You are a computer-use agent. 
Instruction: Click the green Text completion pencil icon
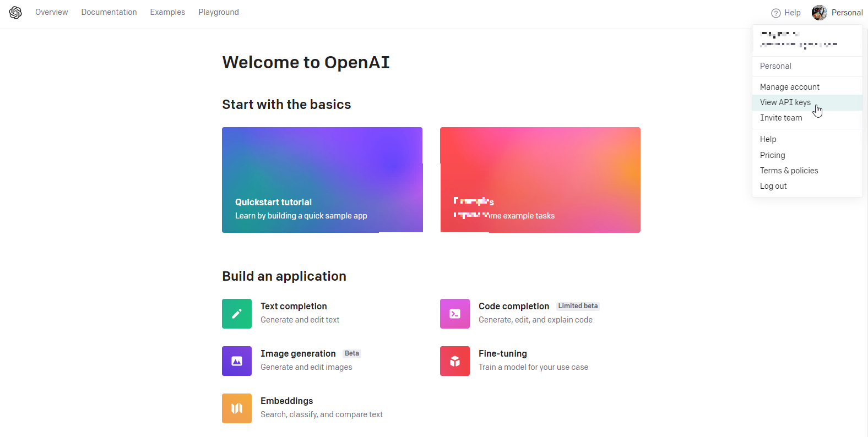tap(237, 314)
